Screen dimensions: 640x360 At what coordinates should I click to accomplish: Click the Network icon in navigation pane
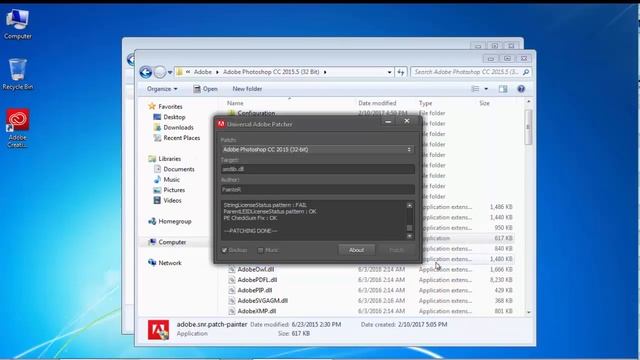point(152,263)
